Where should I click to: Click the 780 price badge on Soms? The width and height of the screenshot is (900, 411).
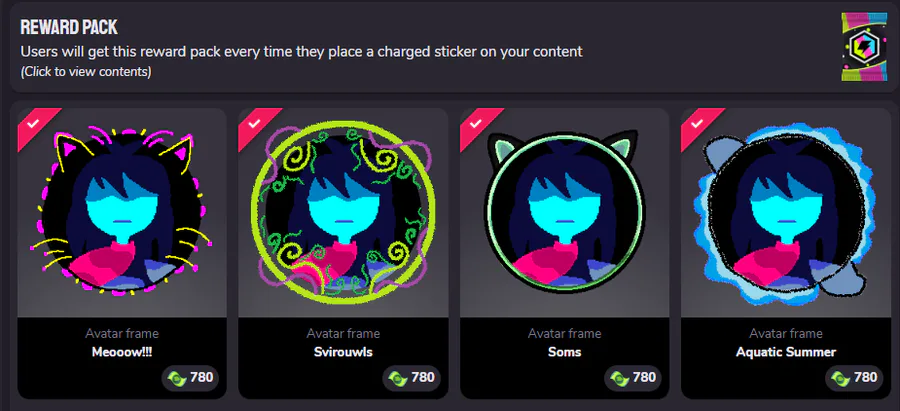click(x=631, y=378)
